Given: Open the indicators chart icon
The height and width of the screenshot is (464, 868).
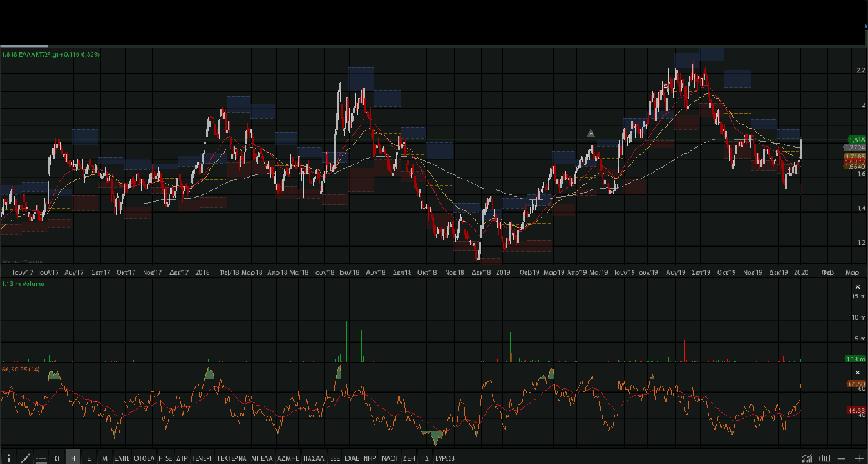Looking at the screenshot, I should pos(806,458).
